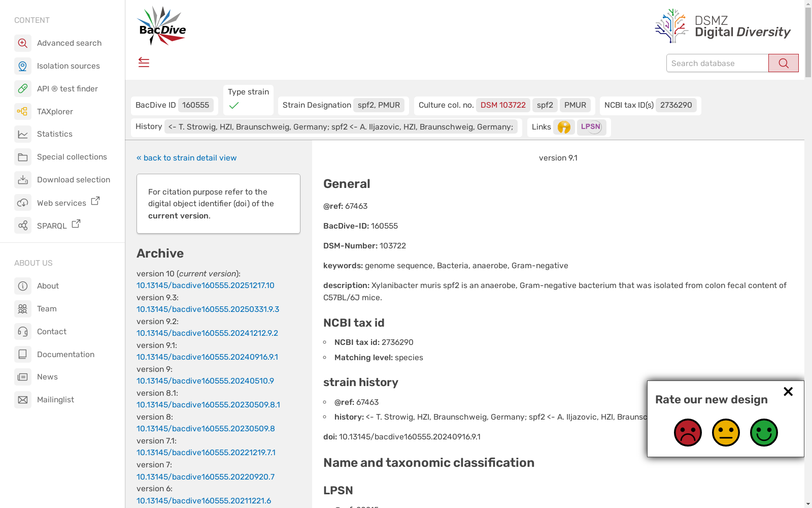This screenshot has width=812, height=508.
Task: Click the red search magnifier button
Action: [783, 63]
